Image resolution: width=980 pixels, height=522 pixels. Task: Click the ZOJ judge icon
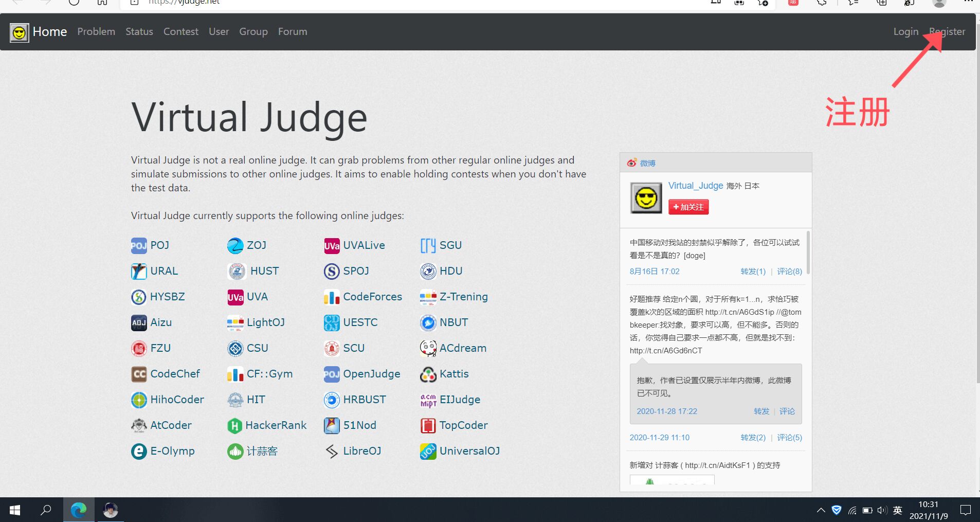pyautogui.click(x=235, y=245)
